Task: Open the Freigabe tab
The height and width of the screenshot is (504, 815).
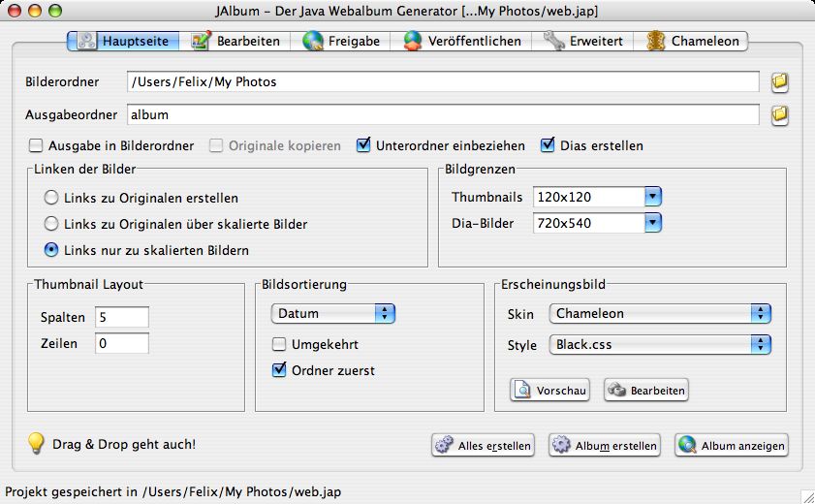Action: tap(340, 41)
